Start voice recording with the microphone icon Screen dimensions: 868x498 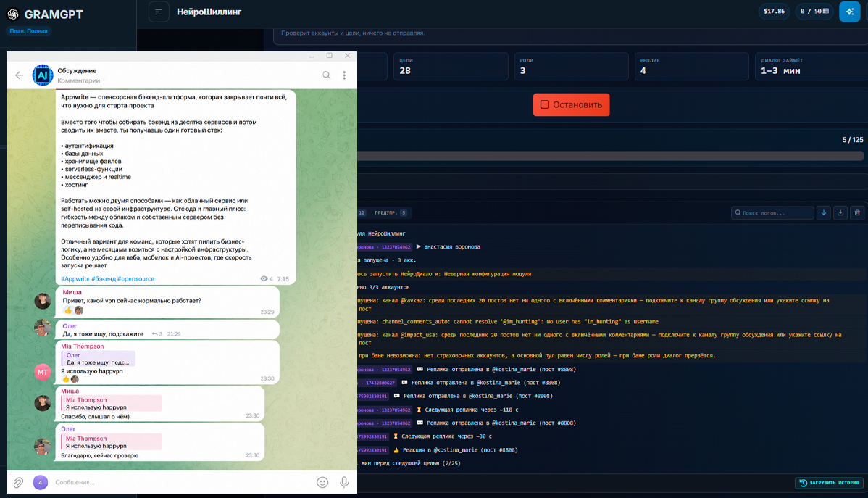click(x=344, y=483)
